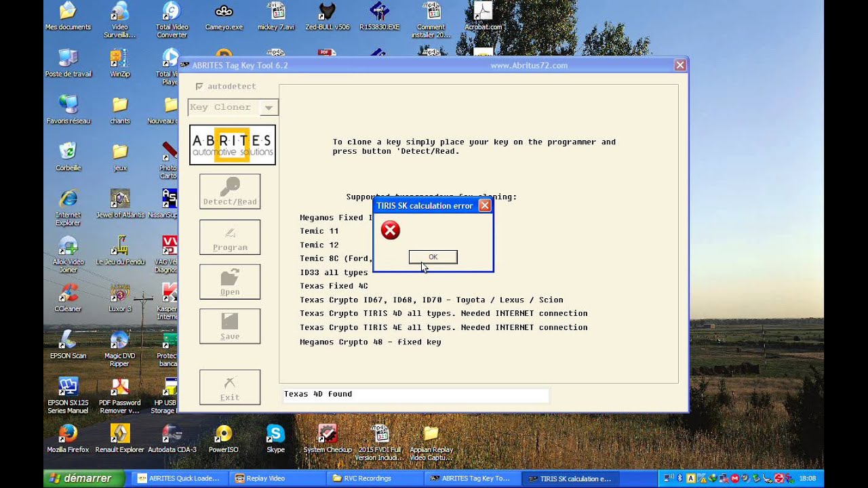Viewport: 868px width, 488px height.
Task: Open the Renault Explorer desktop icon
Action: (120, 438)
